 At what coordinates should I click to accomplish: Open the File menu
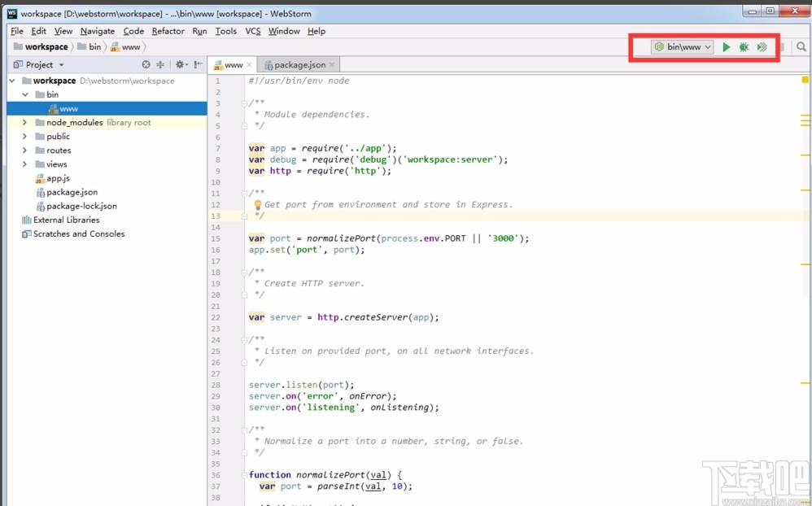[x=16, y=31]
